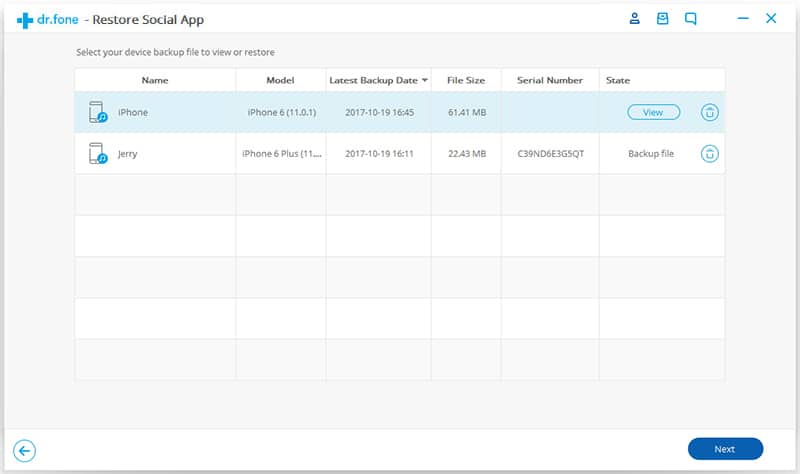Image resolution: width=800 pixels, height=474 pixels.
Task: Proceed with the Next button
Action: 725,449
